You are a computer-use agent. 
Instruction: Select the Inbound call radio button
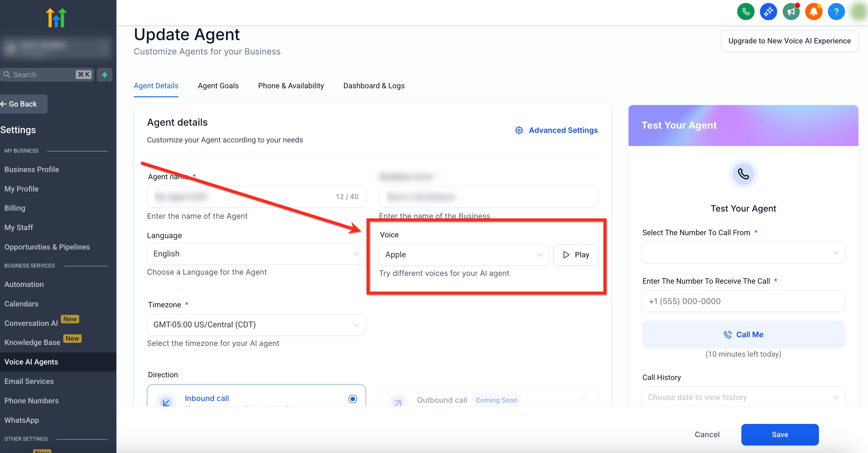click(353, 399)
